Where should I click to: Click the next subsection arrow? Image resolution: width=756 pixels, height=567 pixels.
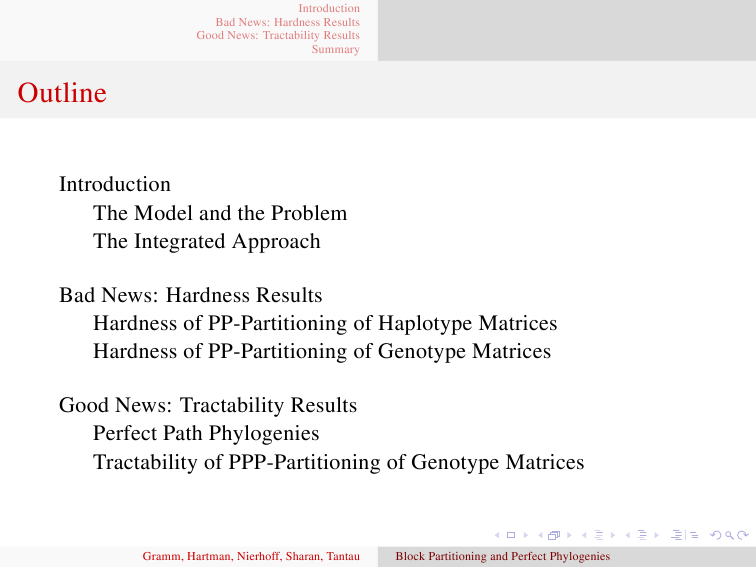(613, 535)
